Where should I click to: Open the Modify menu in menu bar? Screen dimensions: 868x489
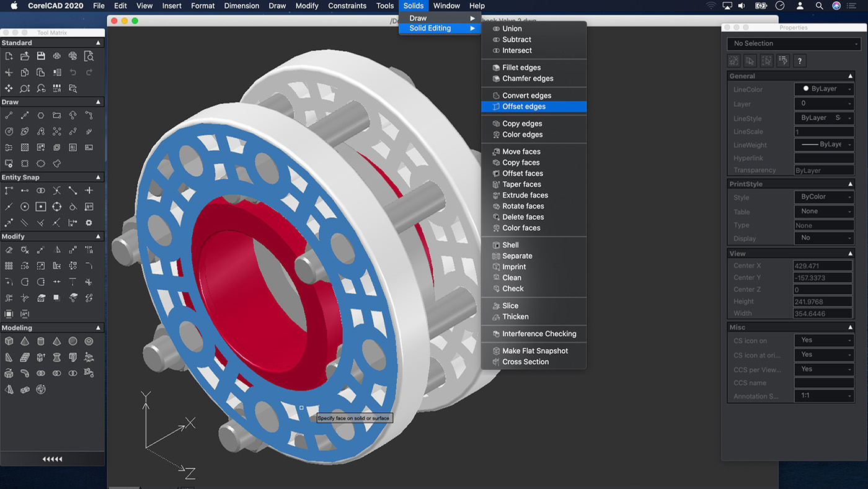[307, 6]
